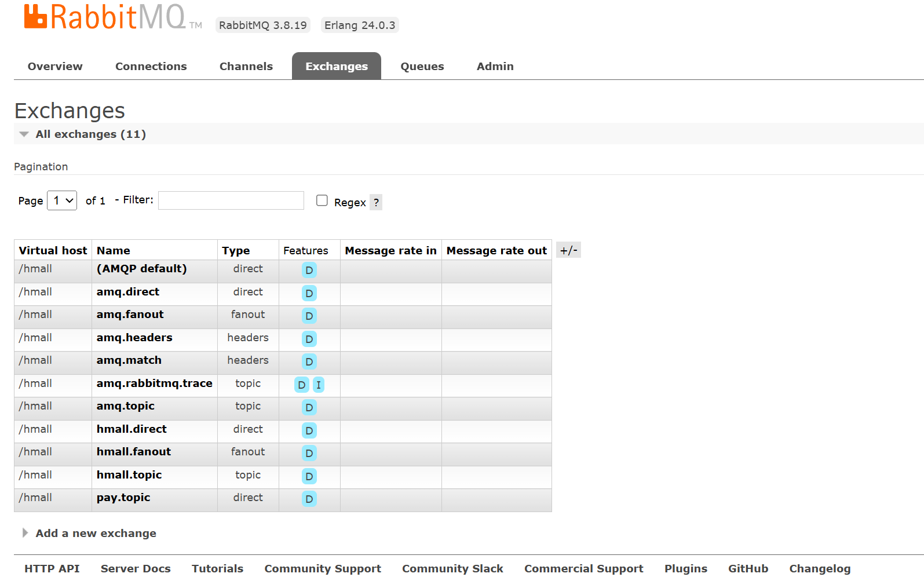Click into the Filter text field

[231, 200]
